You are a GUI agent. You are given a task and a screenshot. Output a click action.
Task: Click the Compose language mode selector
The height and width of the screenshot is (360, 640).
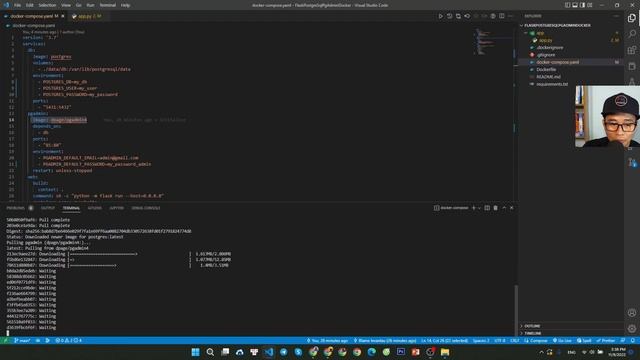[536, 340]
